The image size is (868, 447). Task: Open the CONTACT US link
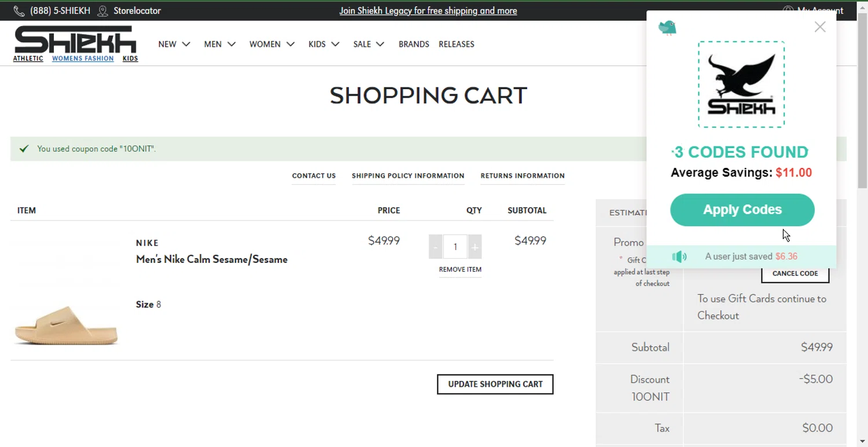pos(314,175)
